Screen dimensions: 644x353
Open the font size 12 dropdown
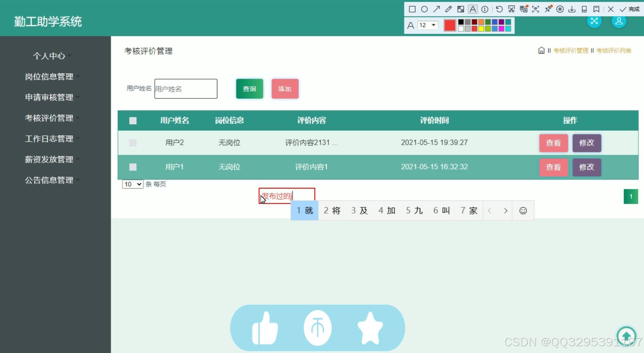(x=428, y=25)
